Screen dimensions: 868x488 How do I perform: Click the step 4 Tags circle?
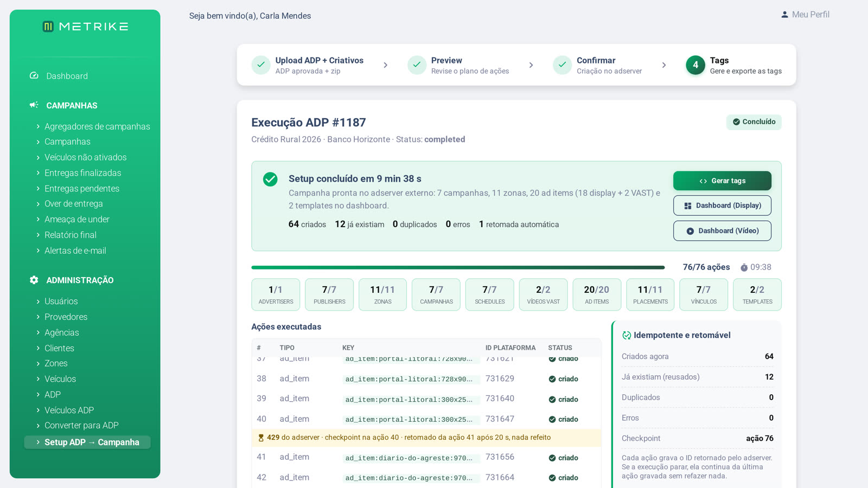point(695,65)
